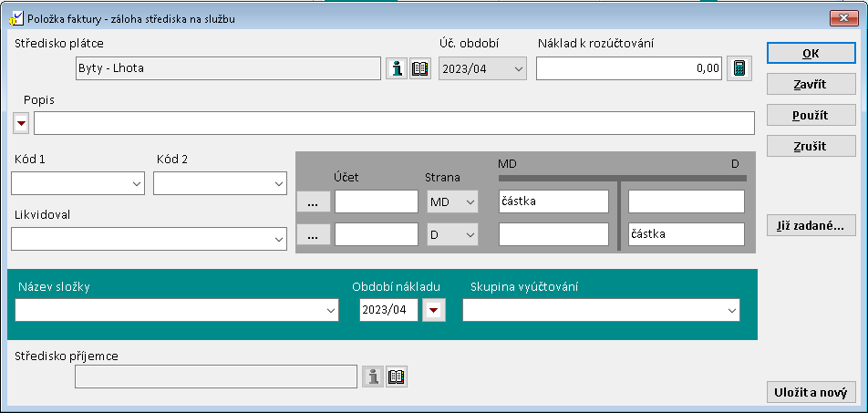Screen dimensions: 868x413
Task: Click the Již zadané... button
Action: pyautogui.click(x=811, y=225)
